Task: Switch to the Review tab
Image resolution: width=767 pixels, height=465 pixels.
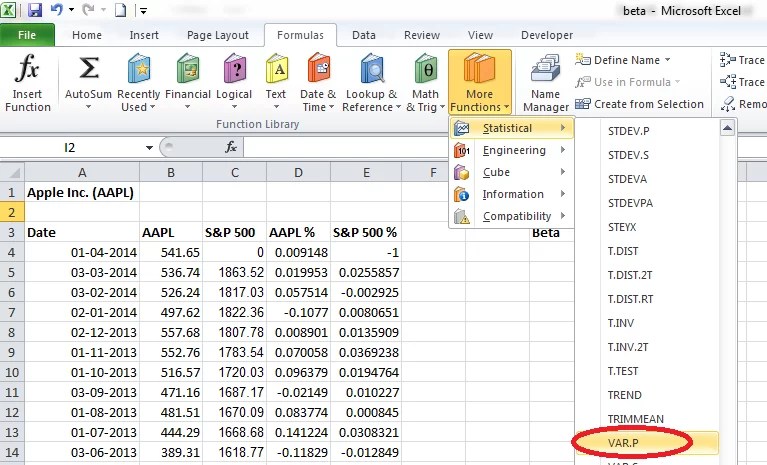Action: [x=422, y=35]
